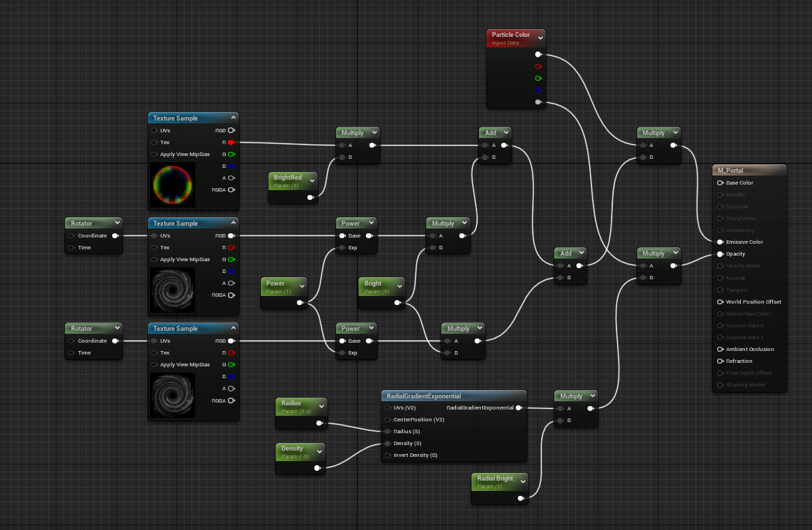Click the Ambient Occlusion pin on M_Portal

coord(720,349)
